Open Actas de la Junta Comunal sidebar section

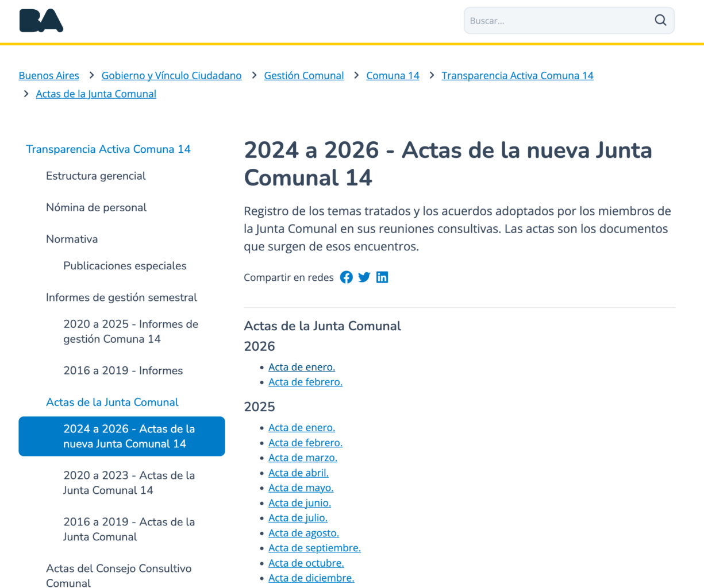[112, 403]
